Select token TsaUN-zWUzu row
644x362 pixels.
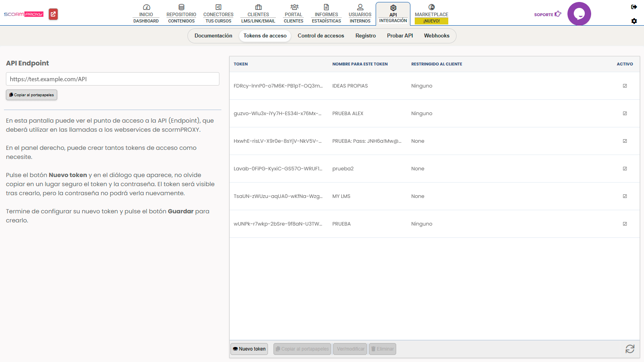[434, 196]
